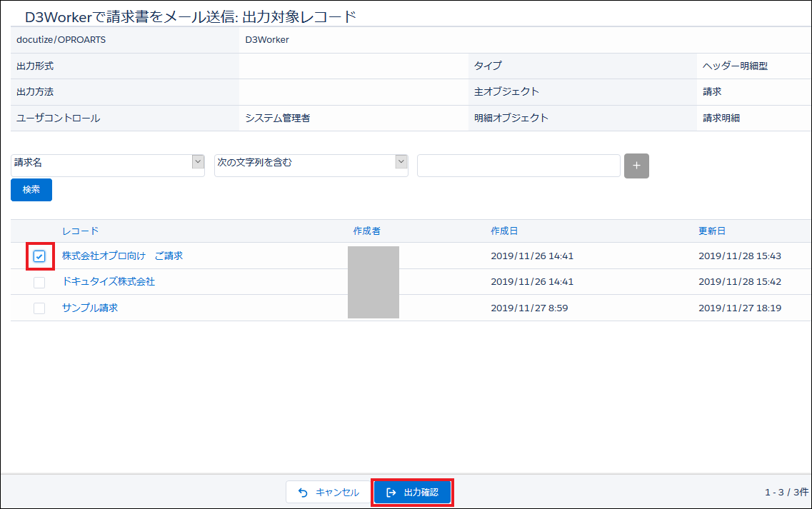Click the 主オブジェクト label
Screen dimensions: 812x509
[x=506, y=91]
